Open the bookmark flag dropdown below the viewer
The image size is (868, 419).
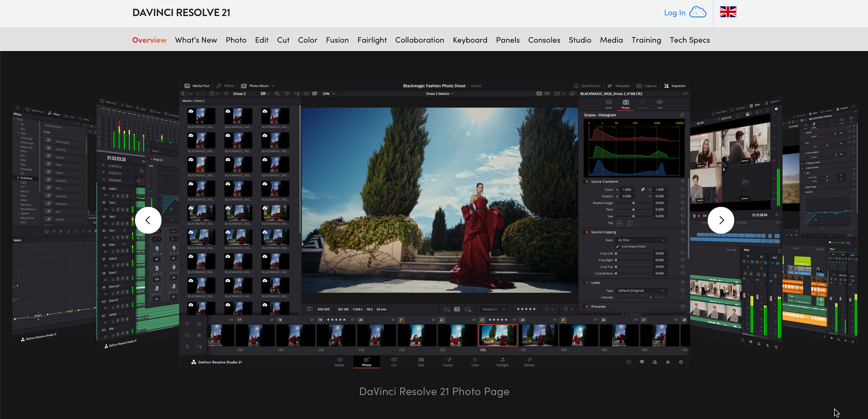[x=568, y=309]
